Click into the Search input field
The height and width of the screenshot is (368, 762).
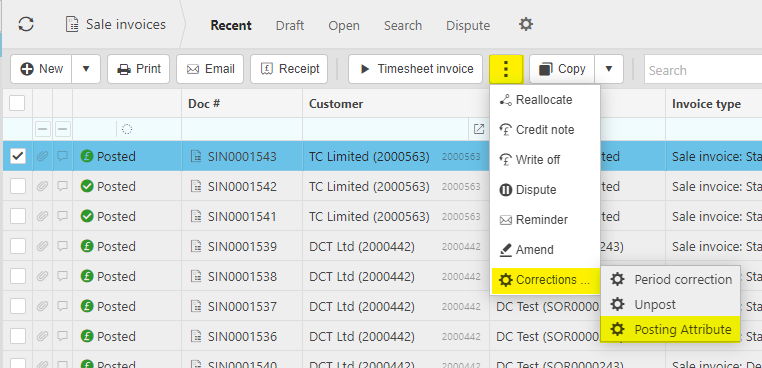tap(703, 70)
